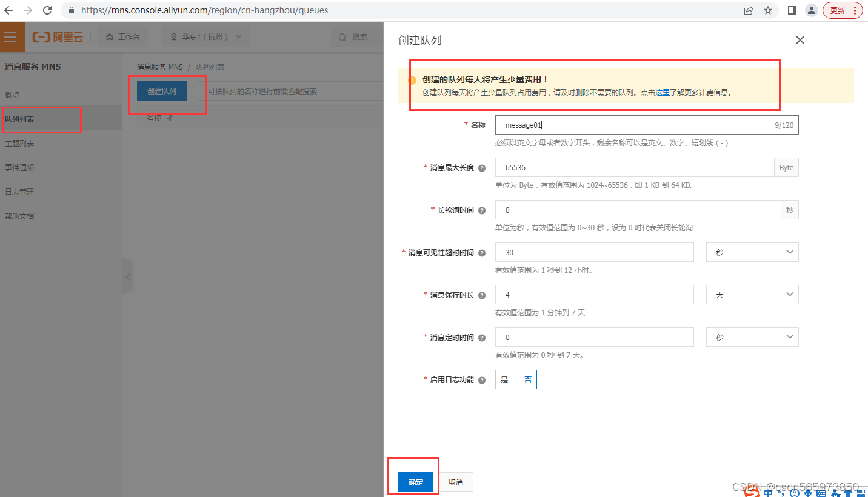Select 是 for 启用日志功能
Screen dimensions: 868x497
504,379
